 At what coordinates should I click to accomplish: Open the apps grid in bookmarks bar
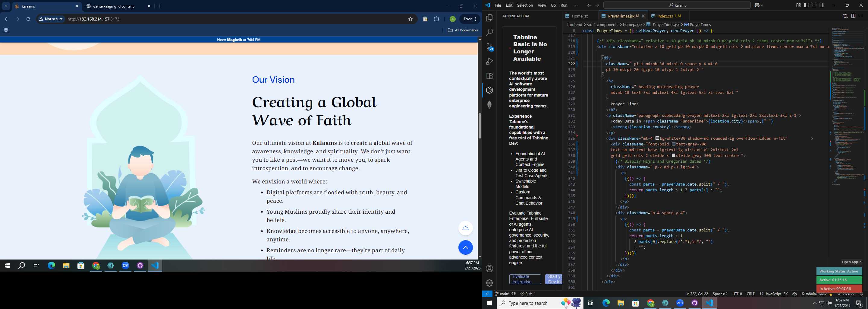6,30
